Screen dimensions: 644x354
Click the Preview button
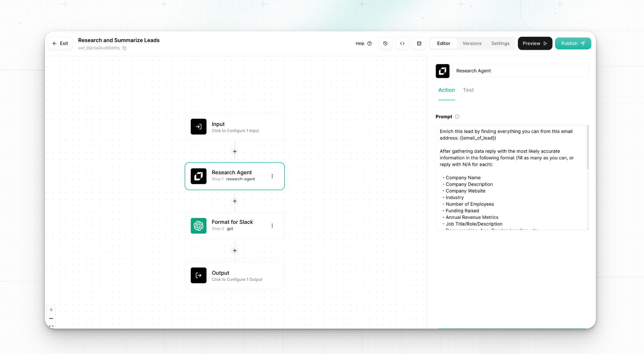click(535, 43)
